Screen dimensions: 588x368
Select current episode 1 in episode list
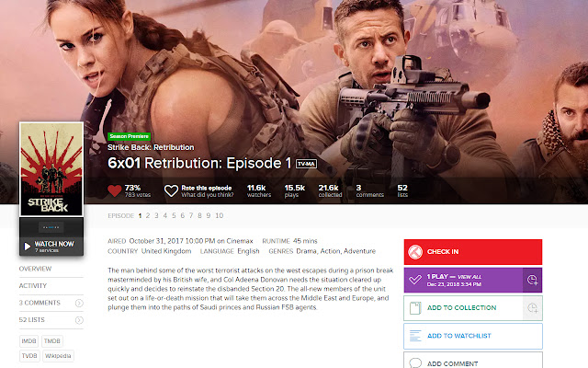tap(140, 215)
